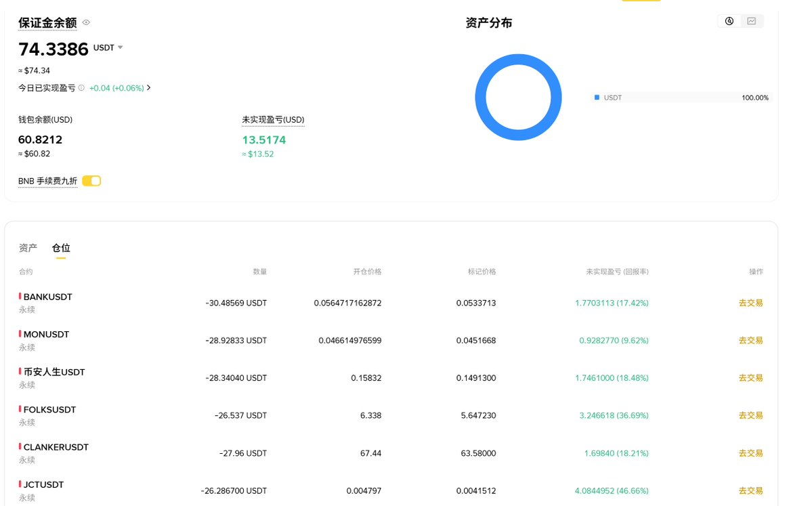
Task: Switch to the 资产 tab
Action: click(x=28, y=248)
